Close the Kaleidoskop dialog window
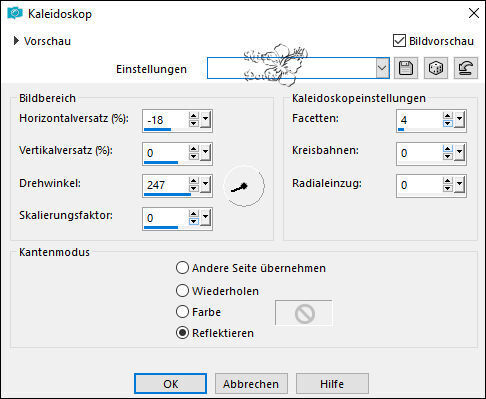 coord(474,13)
